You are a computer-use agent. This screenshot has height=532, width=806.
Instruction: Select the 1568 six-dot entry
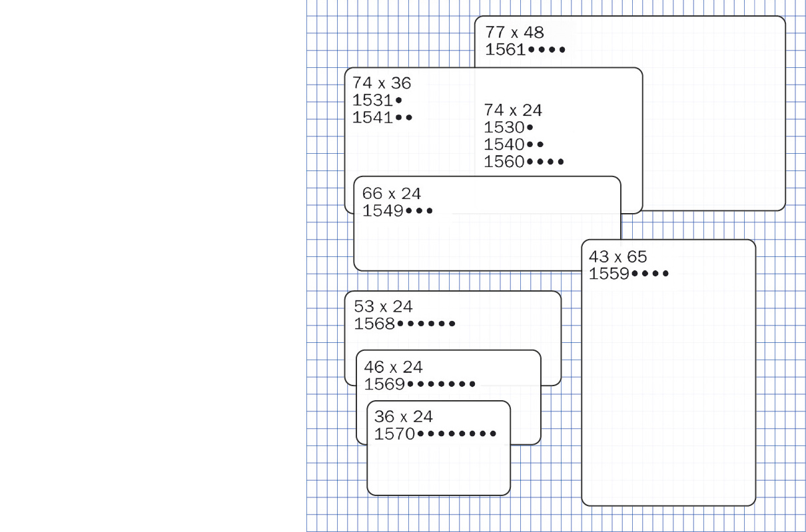(404, 324)
